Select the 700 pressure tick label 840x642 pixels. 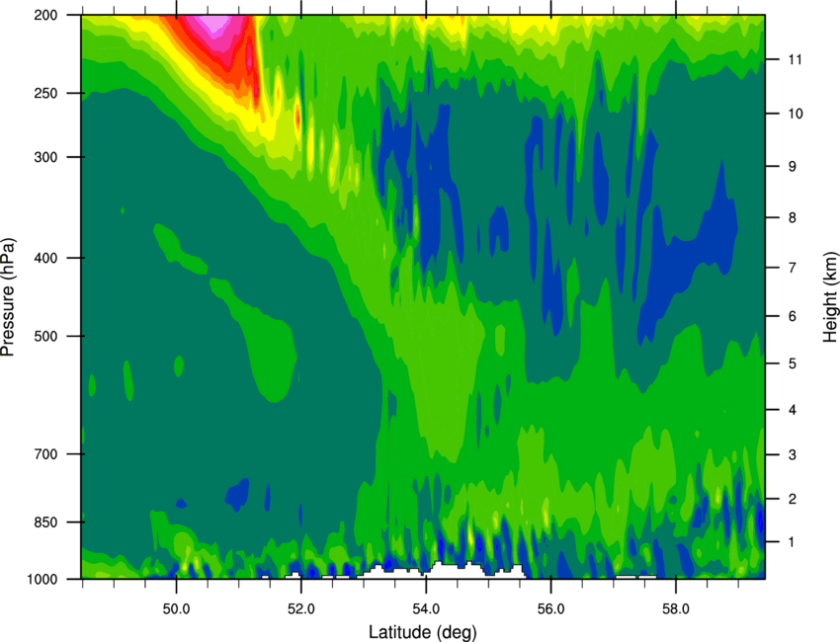click(46, 454)
